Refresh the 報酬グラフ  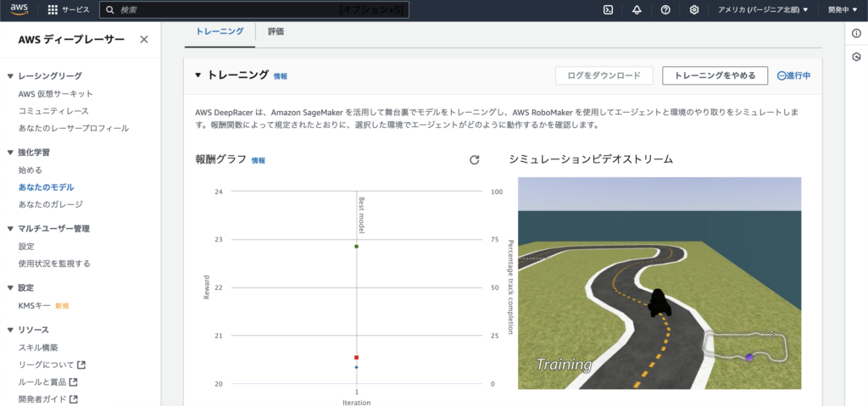[x=475, y=160]
